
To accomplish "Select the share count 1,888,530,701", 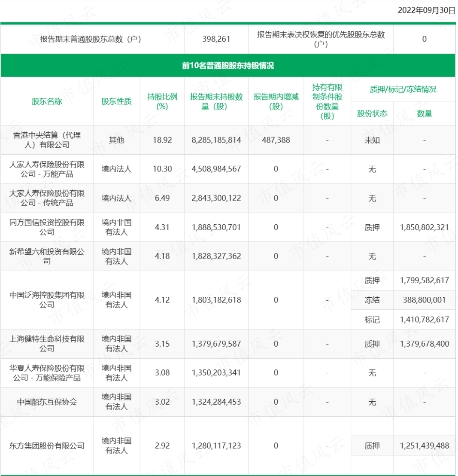I will tap(216, 227).
